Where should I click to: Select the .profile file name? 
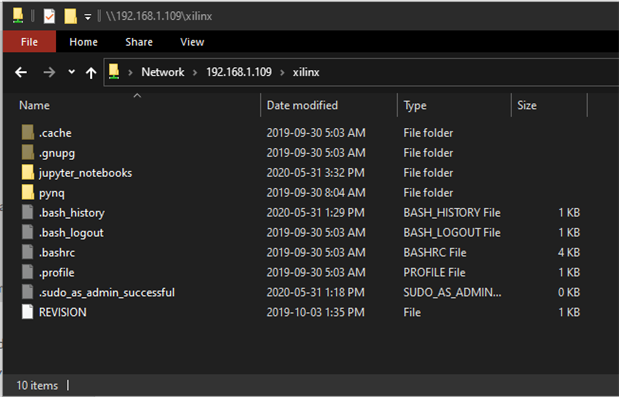(x=56, y=273)
